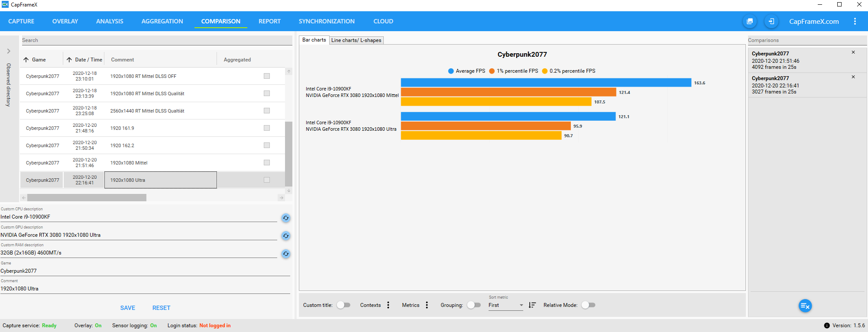868x332 pixels.
Task: Toggle sort order icon next to Sort metric
Action: (532, 305)
